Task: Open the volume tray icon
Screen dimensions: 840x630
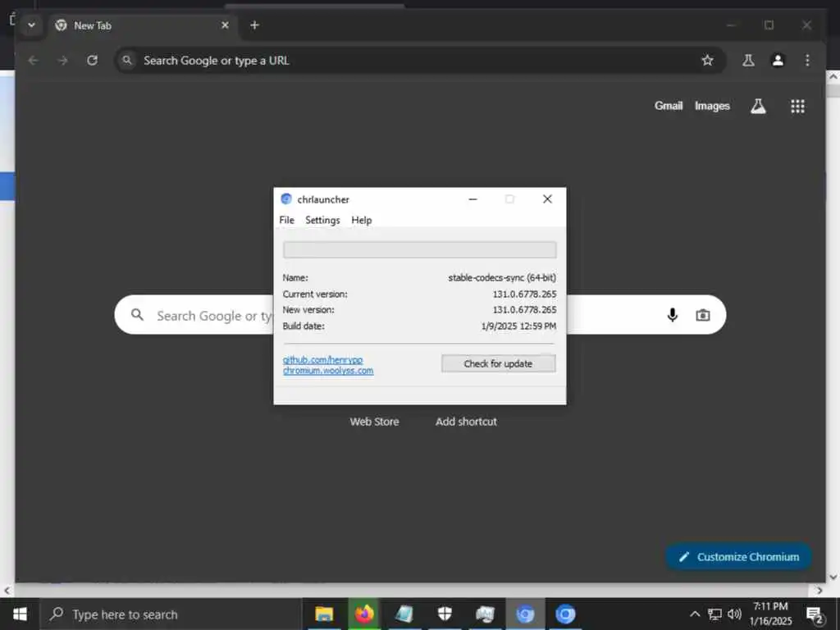Action: tap(734, 614)
